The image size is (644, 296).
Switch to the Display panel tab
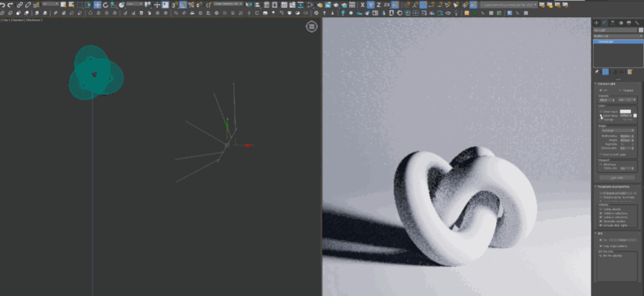629,23
